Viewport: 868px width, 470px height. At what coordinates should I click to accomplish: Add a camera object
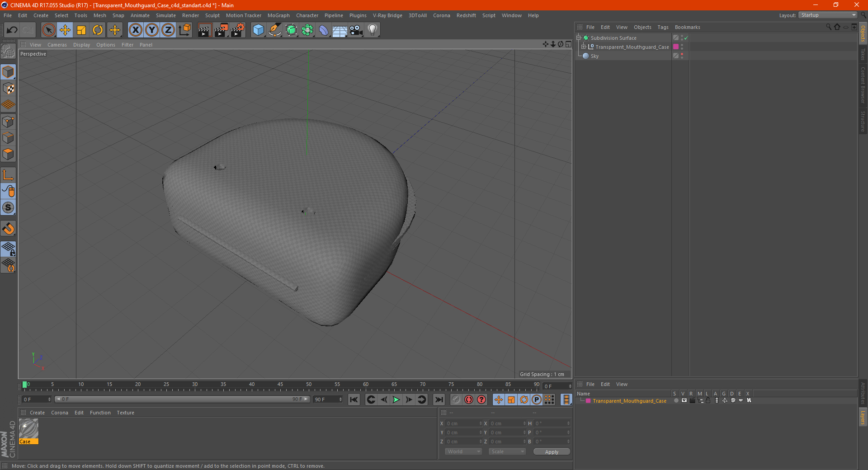click(356, 30)
